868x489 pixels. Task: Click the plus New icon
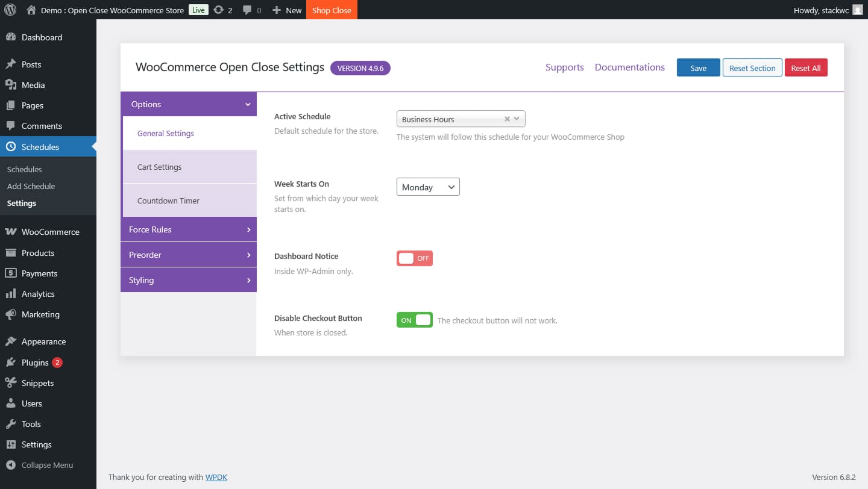click(277, 10)
